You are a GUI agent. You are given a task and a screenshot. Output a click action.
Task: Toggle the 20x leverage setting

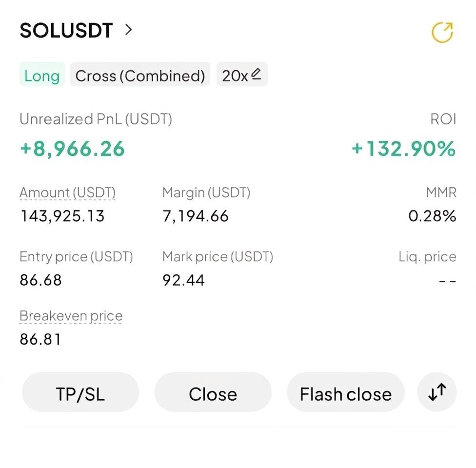(242, 74)
